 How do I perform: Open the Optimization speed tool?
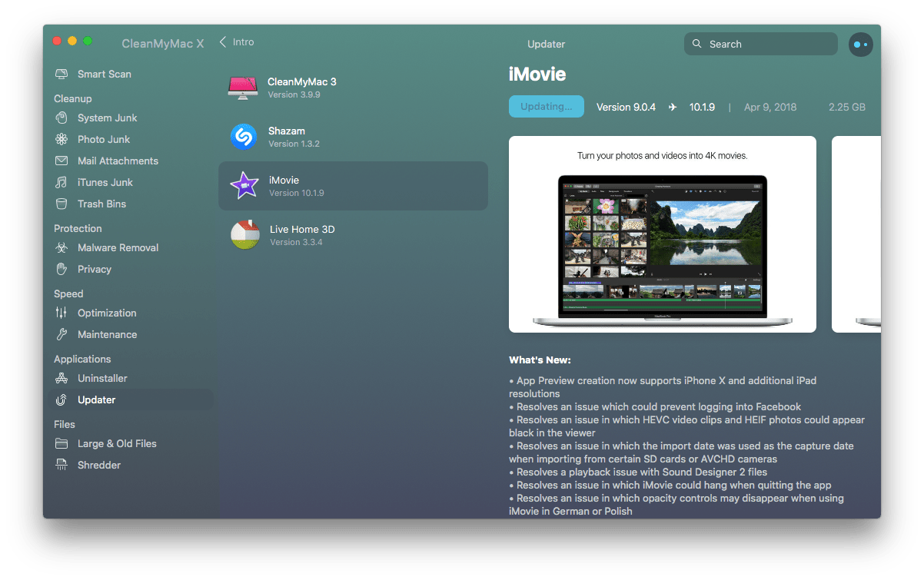tap(106, 313)
